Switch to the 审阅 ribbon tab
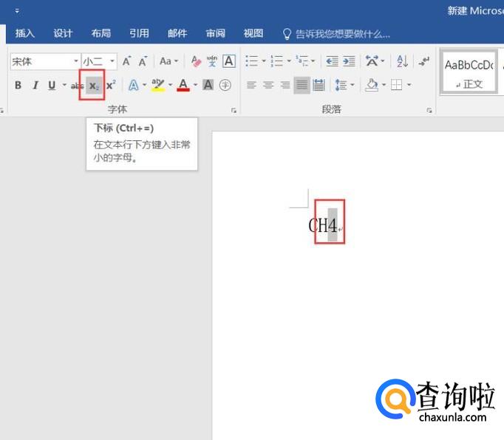The width and height of the screenshot is (504, 440). tap(216, 33)
